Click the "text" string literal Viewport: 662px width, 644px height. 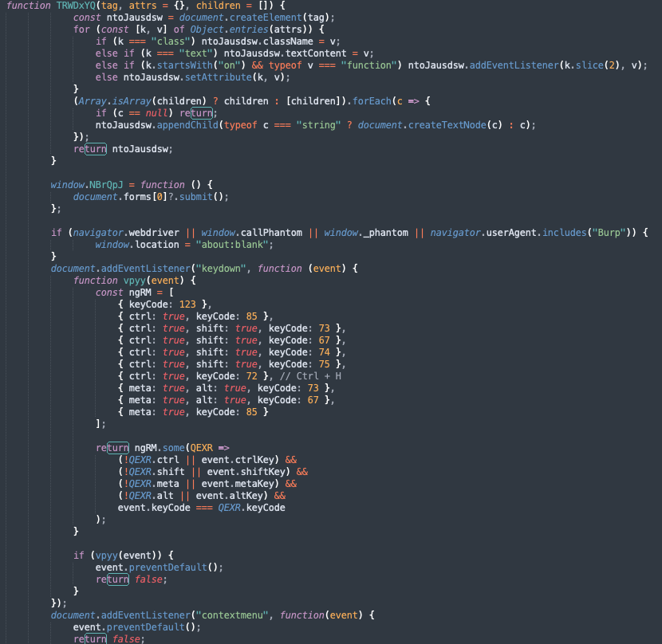tap(196, 53)
